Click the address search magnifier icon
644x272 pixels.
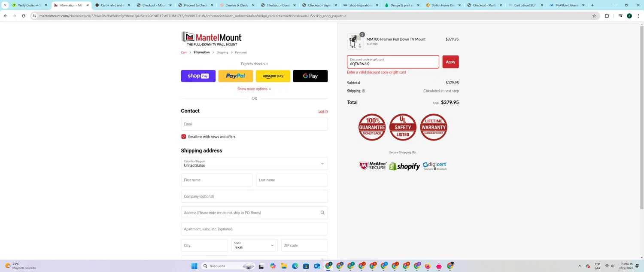[x=322, y=213]
